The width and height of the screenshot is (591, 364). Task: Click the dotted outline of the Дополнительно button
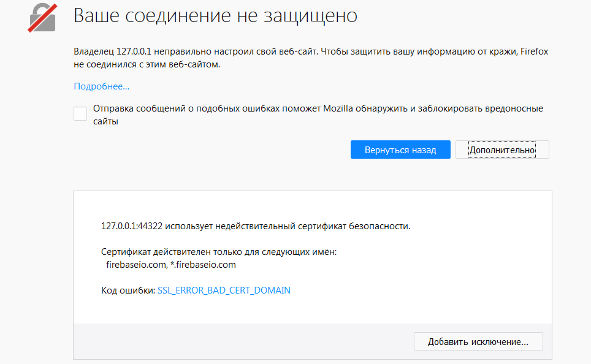(x=501, y=149)
